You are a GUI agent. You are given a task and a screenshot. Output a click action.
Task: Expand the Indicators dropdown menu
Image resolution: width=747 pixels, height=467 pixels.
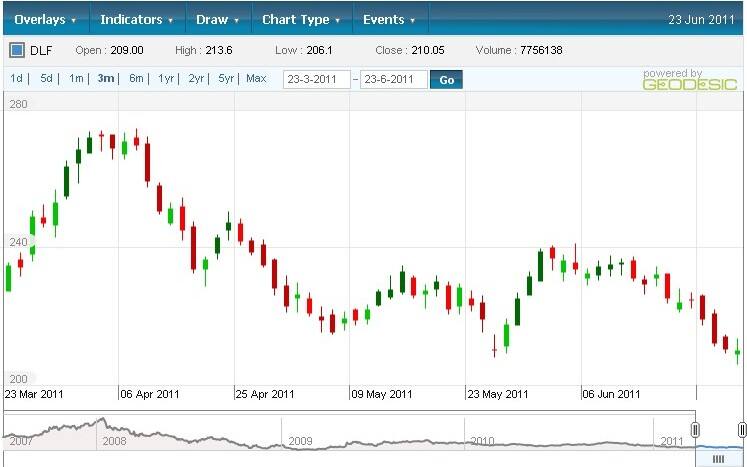click(x=136, y=20)
